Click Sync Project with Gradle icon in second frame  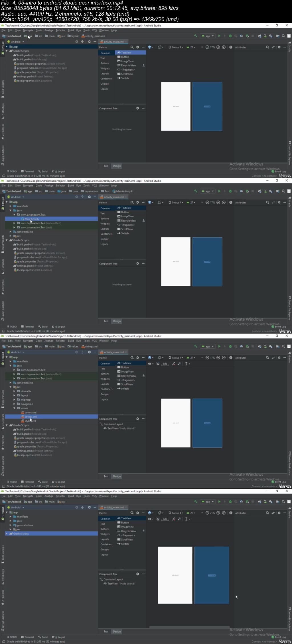[259, 191]
